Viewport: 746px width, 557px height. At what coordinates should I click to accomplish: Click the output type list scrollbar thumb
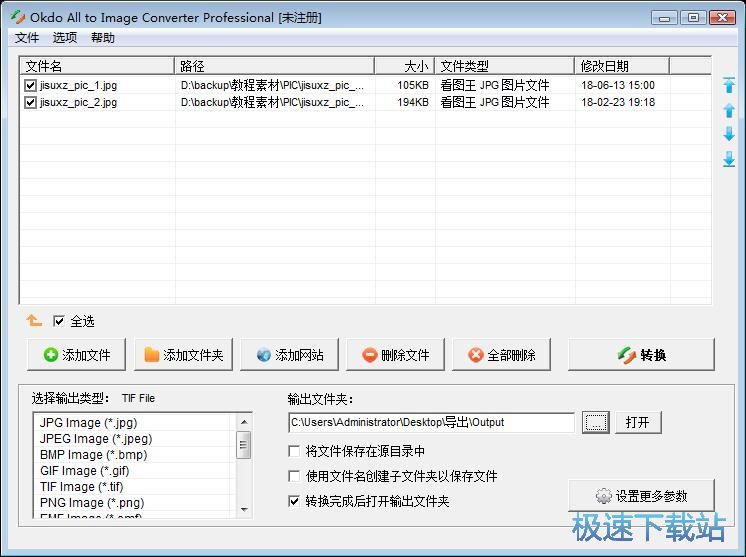(244, 445)
